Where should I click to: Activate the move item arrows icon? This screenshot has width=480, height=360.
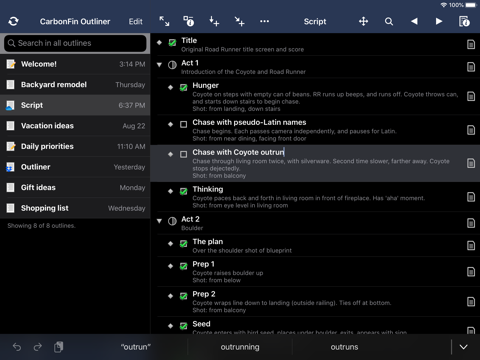363,21
